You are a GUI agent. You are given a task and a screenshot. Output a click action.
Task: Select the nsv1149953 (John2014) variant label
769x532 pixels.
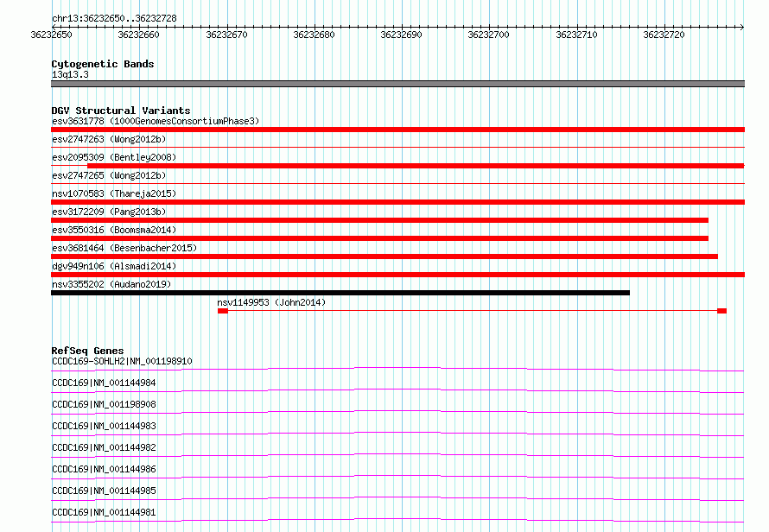click(271, 302)
